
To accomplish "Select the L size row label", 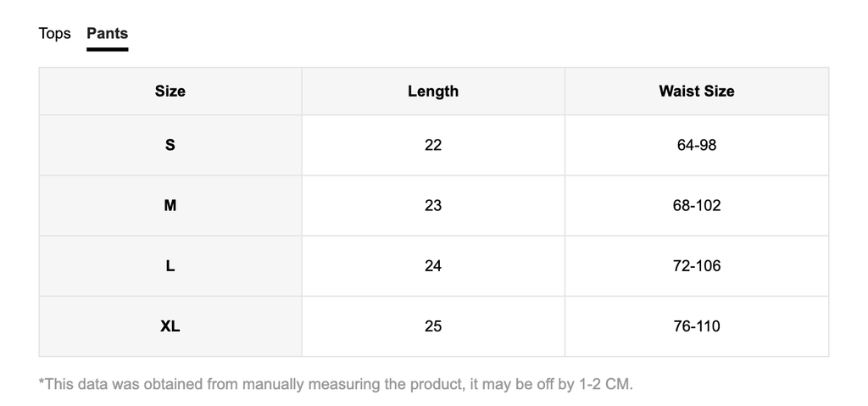I will coord(170,266).
